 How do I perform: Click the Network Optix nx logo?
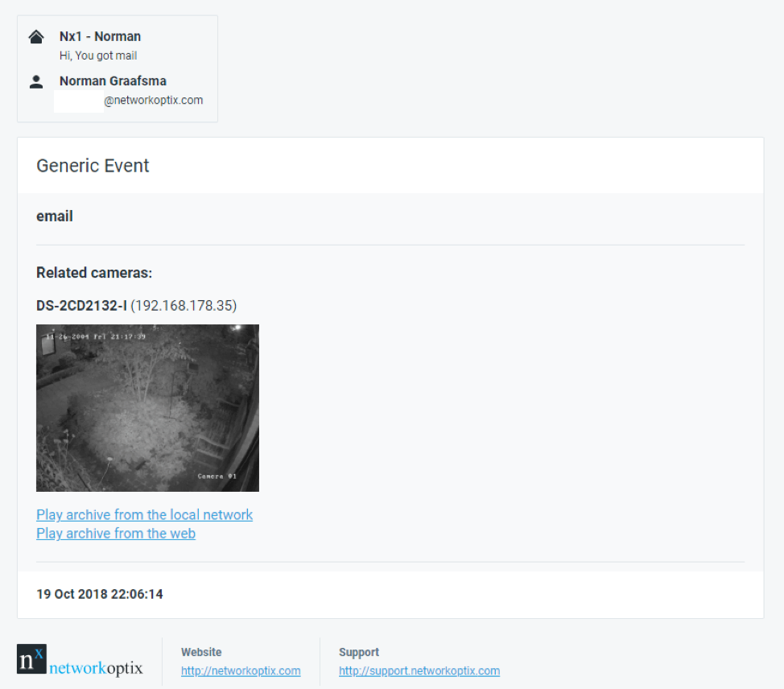pos(31,658)
